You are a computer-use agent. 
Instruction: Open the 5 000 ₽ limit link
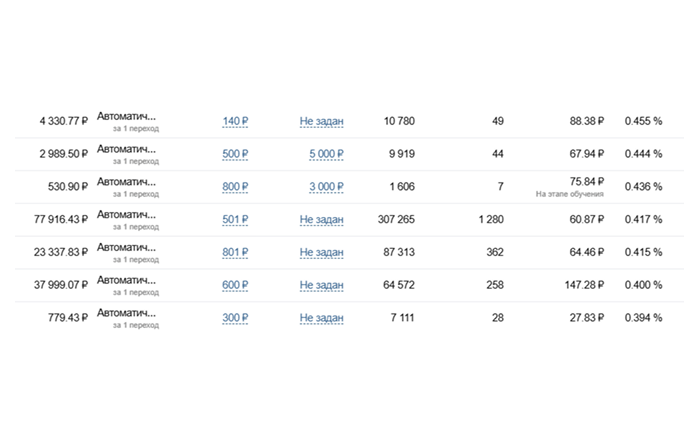(325, 154)
